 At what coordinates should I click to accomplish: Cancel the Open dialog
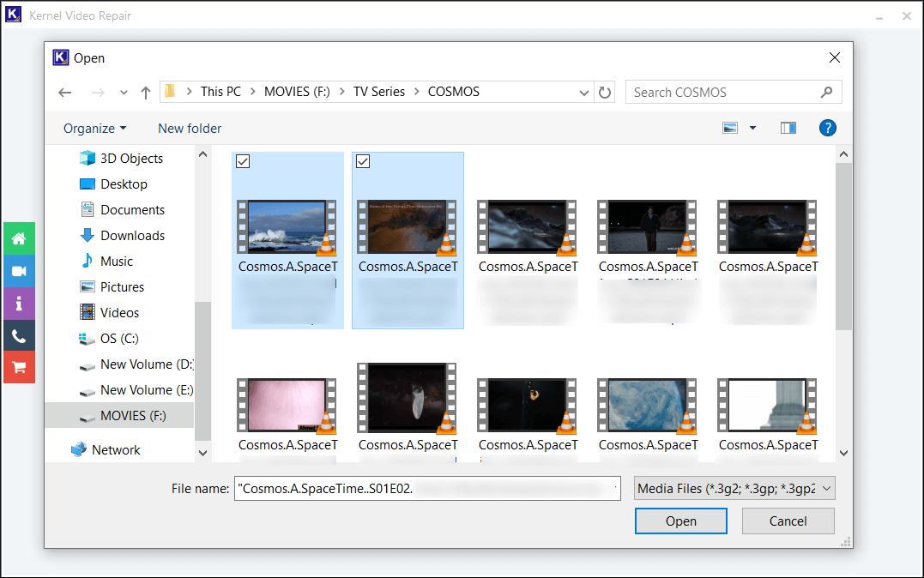pos(788,521)
